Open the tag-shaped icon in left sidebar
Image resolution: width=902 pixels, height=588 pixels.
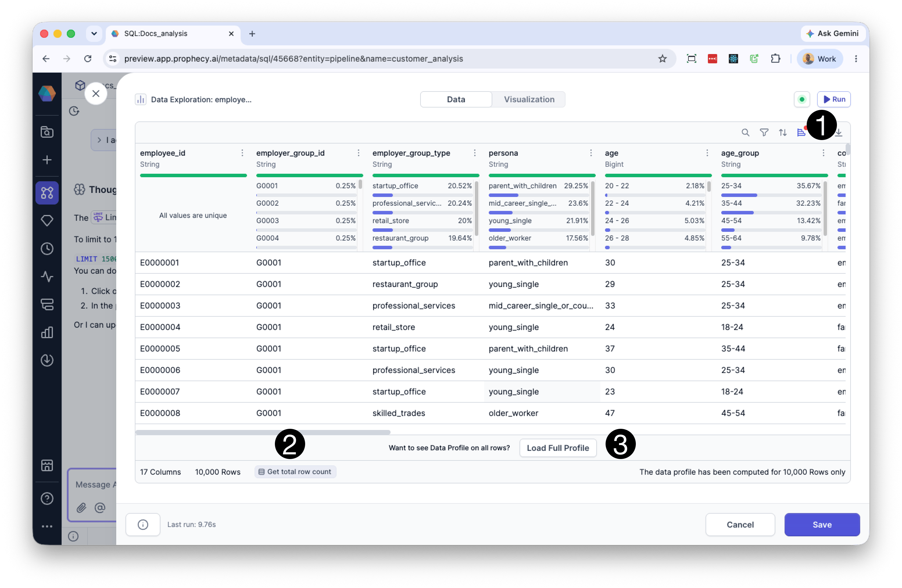[47, 220]
